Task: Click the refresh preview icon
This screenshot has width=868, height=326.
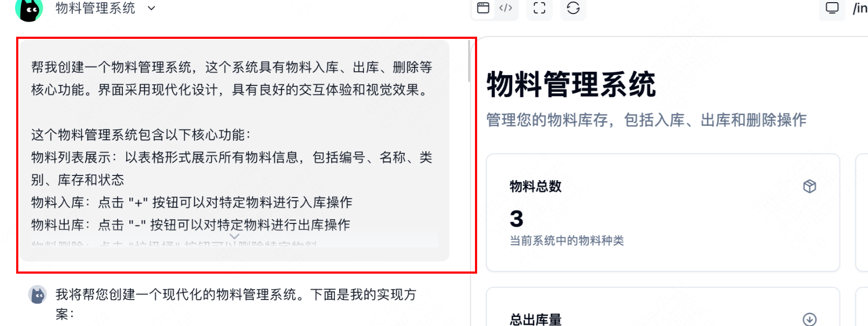Action: tap(573, 8)
